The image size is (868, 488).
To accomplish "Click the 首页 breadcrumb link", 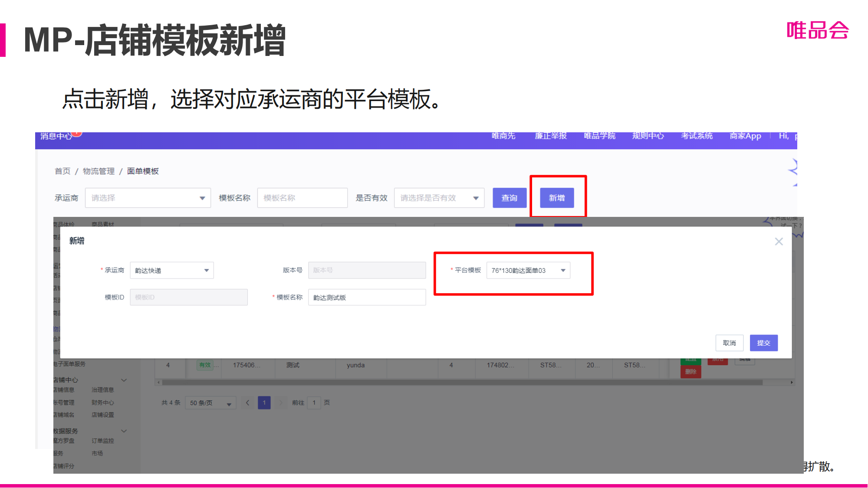I will 62,171.
